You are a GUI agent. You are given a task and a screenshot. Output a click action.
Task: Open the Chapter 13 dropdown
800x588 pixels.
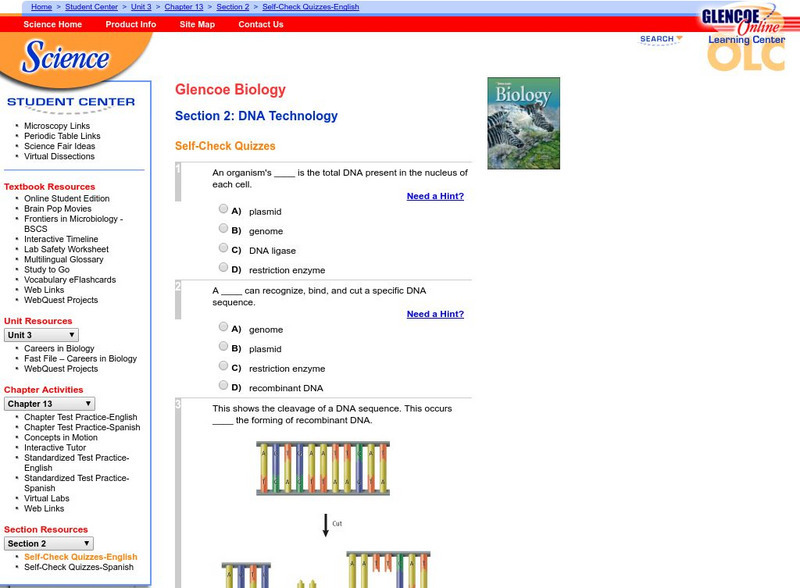coord(49,404)
